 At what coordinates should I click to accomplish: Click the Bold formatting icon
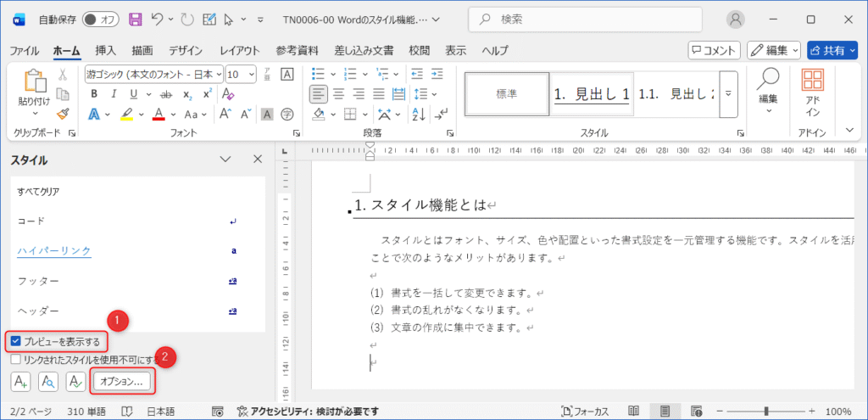click(93, 94)
